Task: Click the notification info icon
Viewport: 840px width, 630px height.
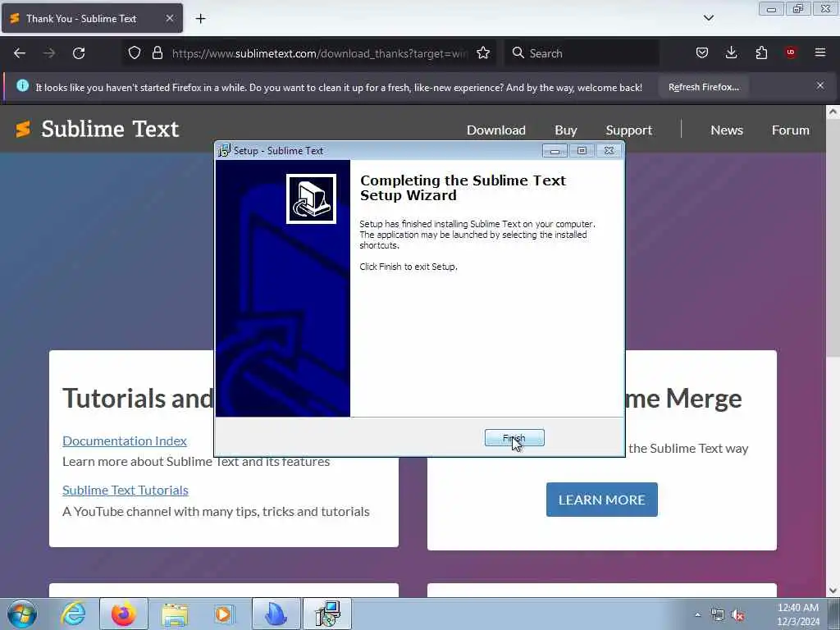Action: pyautogui.click(x=22, y=85)
